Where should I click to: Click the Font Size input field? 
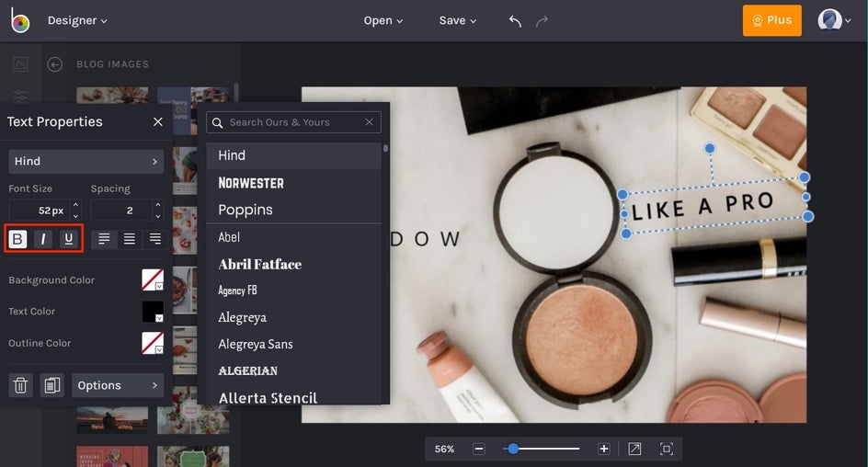40,211
